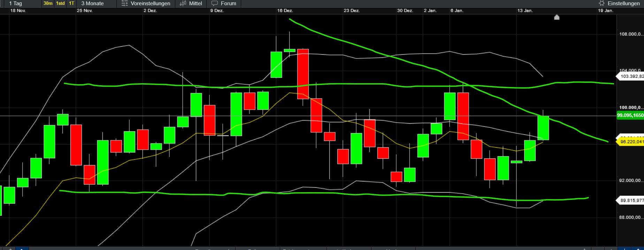Viewport: 644px width, 250px height.
Task: Click the '2 Dez.' date on the time axis
Action: point(150,11)
